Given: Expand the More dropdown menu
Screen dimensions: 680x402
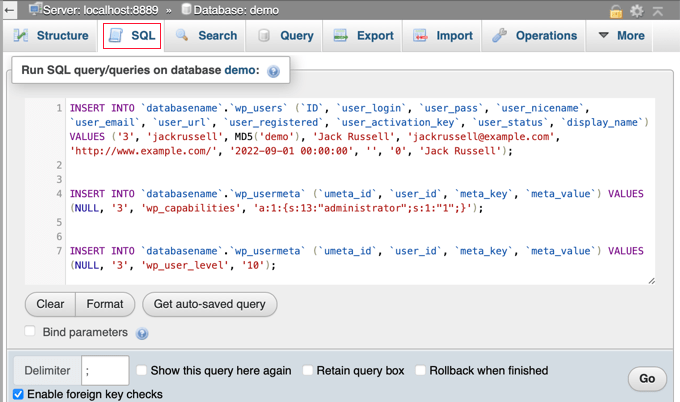Looking at the screenshot, I should tap(620, 36).
